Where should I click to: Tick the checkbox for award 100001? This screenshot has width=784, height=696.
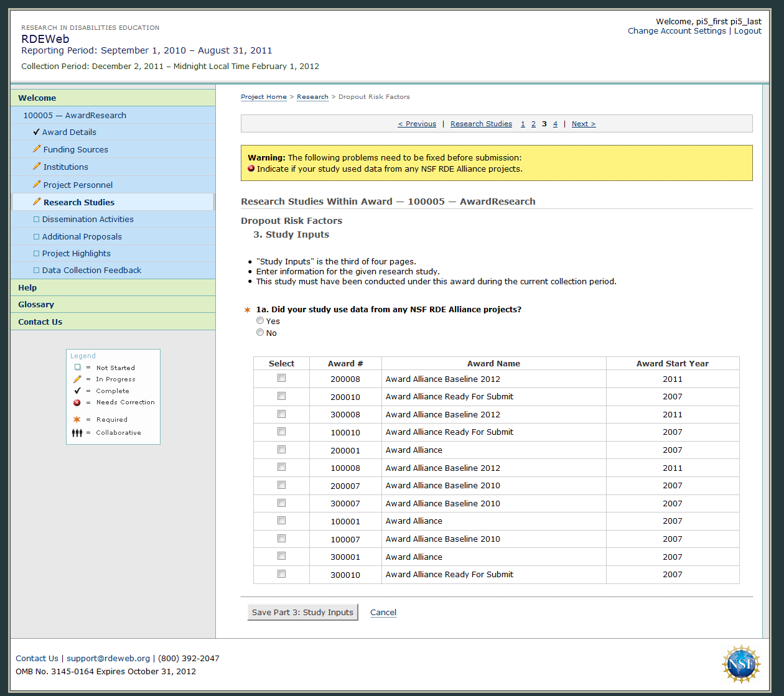coord(281,521)
